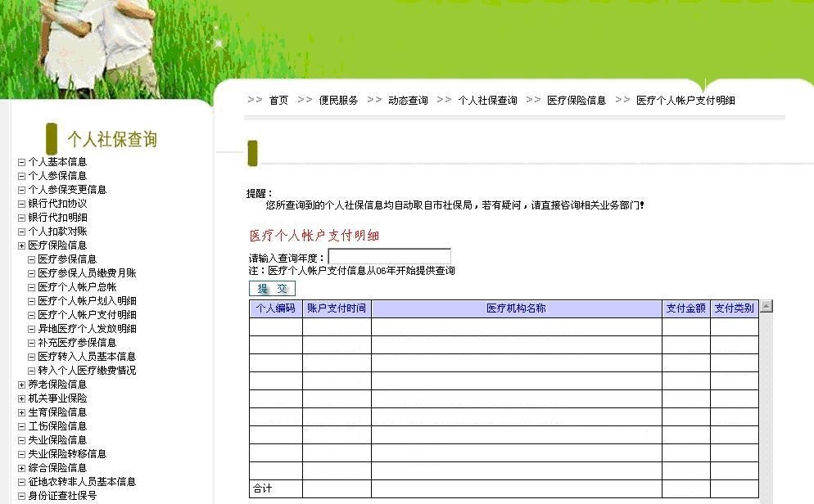Click the 查询年度 year input field
The image size is (814, 504).
[389, 257]
